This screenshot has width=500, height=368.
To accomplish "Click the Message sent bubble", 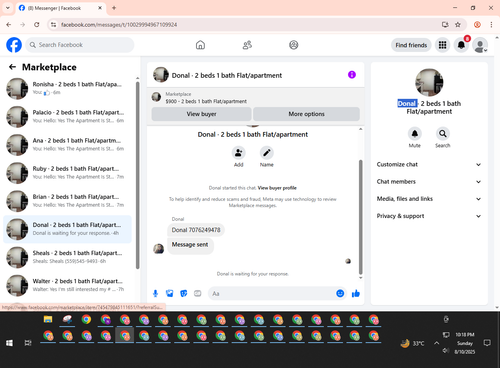I will pos(190,246).
